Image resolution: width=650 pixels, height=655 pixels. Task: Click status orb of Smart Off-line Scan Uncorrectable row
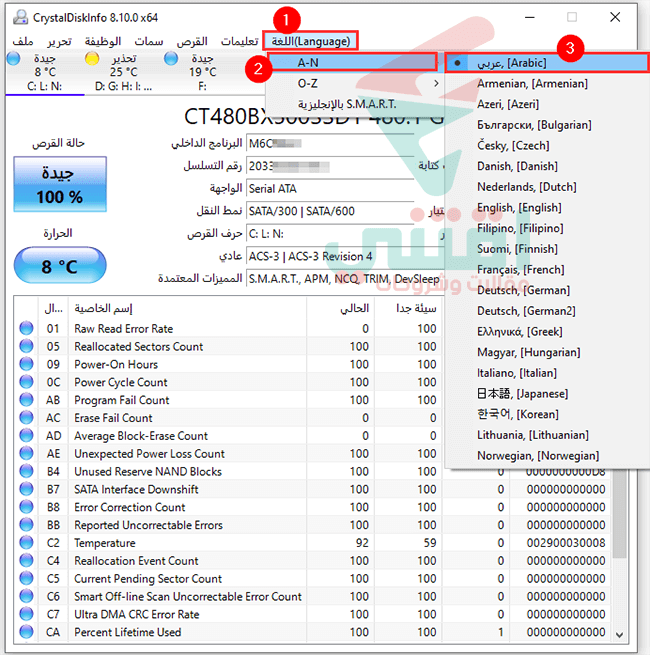pyautogui.click(x=26, y=596)
